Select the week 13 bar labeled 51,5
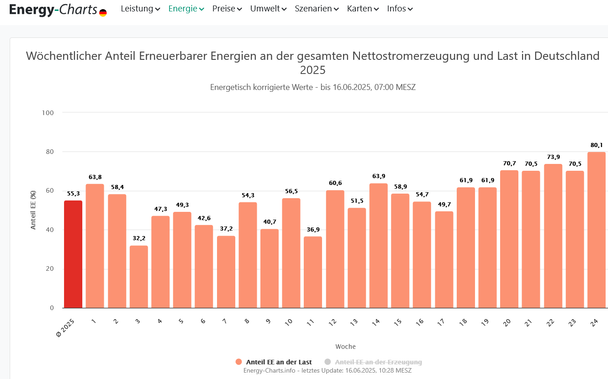 pos(357,258)
